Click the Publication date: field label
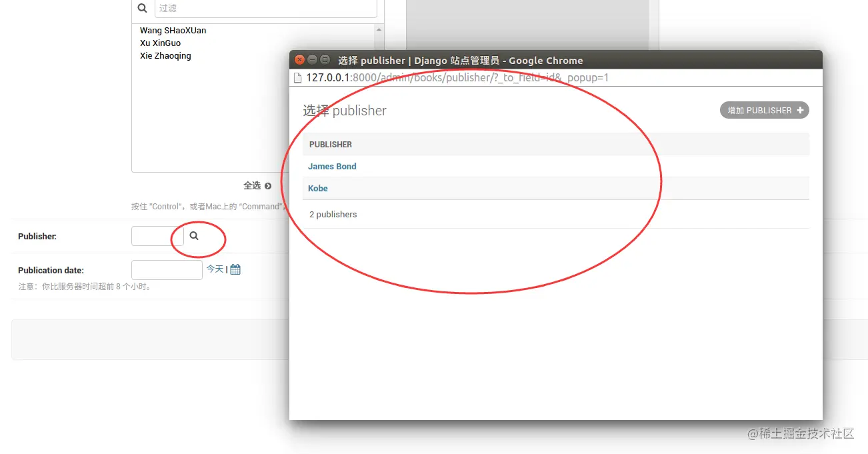The image size is (868, 454). (51, 270)
